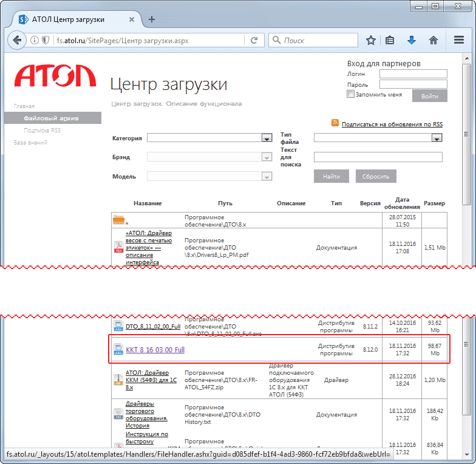Click Версия column header
Screen dimensions: 476x464
(x=370, y=203)
